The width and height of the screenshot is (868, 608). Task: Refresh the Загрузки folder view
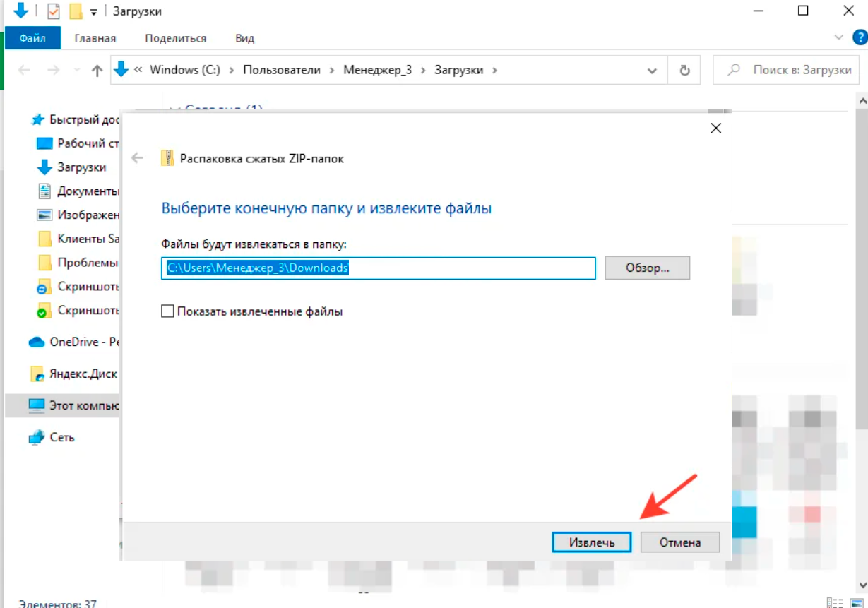tap(684, 71)
